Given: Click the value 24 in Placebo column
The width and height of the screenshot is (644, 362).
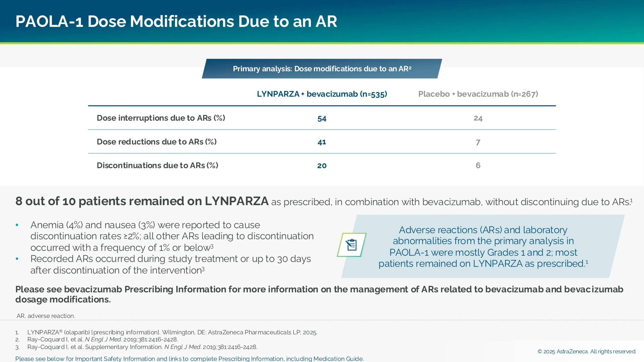Looking at the screenshot, I should pos(478,118).
